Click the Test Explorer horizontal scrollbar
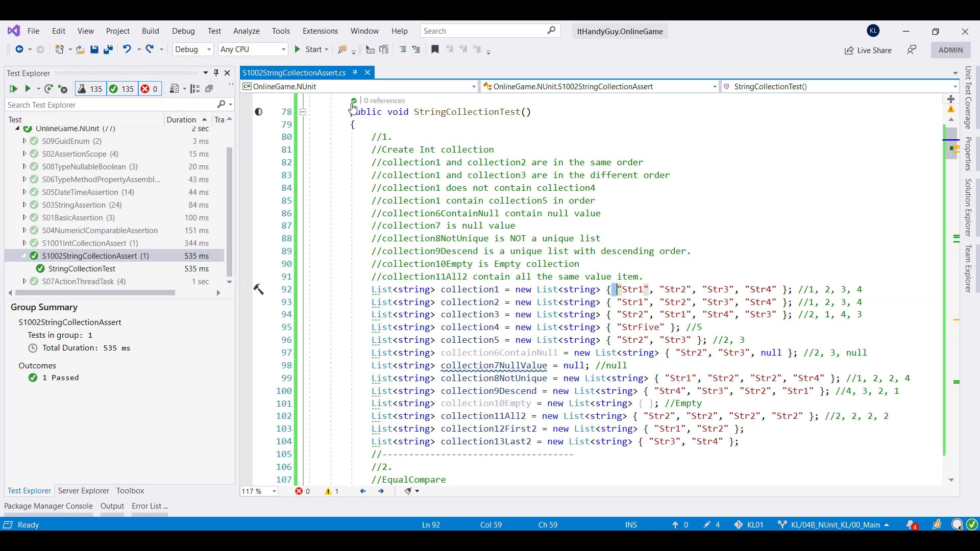This screenshot has width=980, height=551. coord(95,293)
